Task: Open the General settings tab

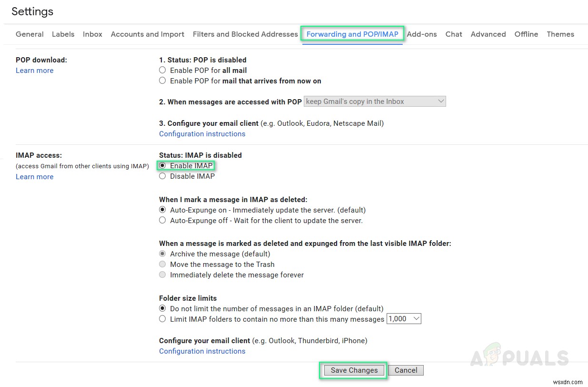Action: [30, 34]
